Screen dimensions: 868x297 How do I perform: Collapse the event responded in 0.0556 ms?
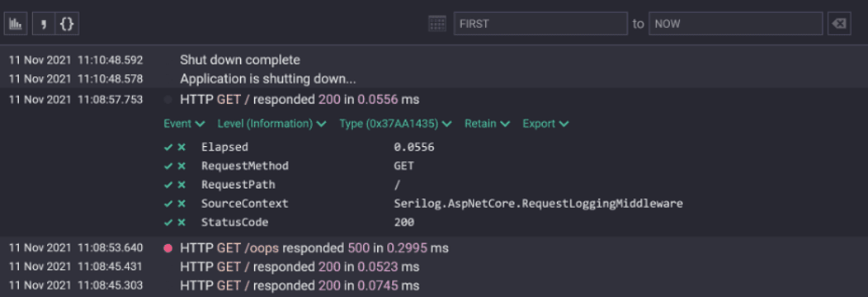pyautogui.click(x=300, y=100)
